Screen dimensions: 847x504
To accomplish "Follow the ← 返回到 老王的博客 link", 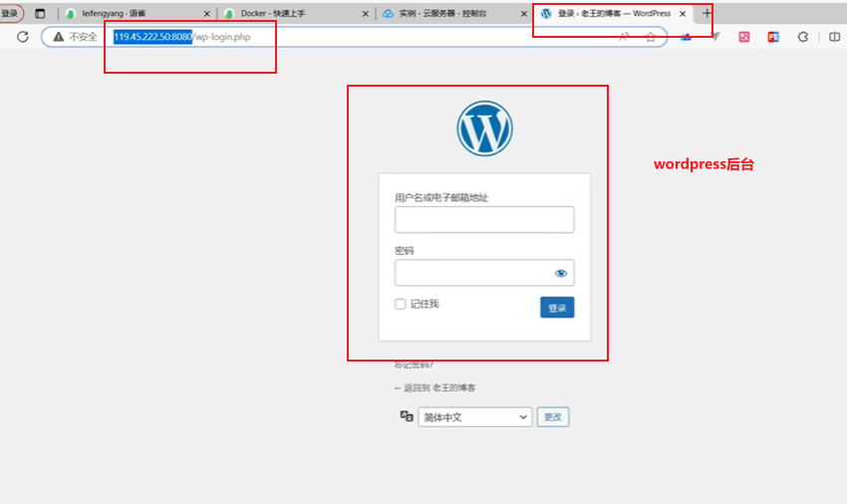I will (434, 387).
